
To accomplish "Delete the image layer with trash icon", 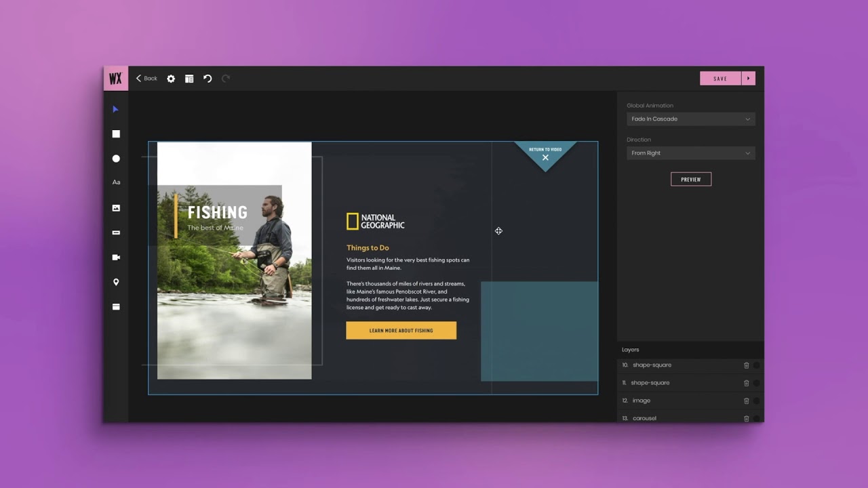I will pos(746,401).
